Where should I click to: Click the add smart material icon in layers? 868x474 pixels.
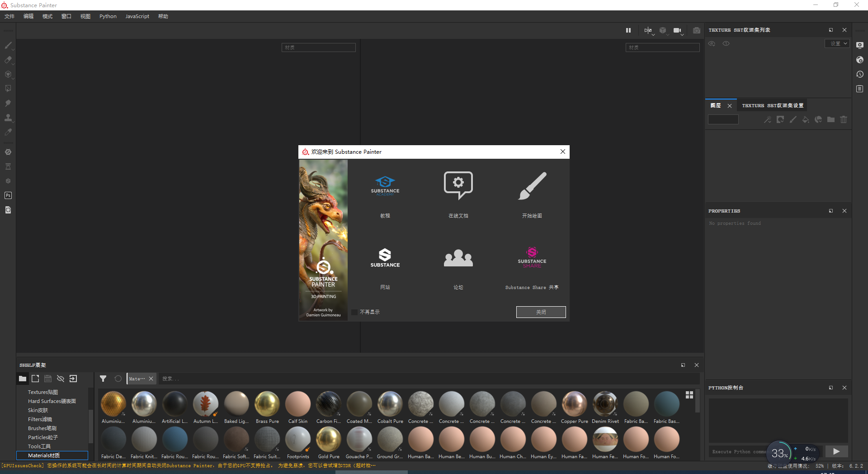pyautogui.click(x=818, y=119)
